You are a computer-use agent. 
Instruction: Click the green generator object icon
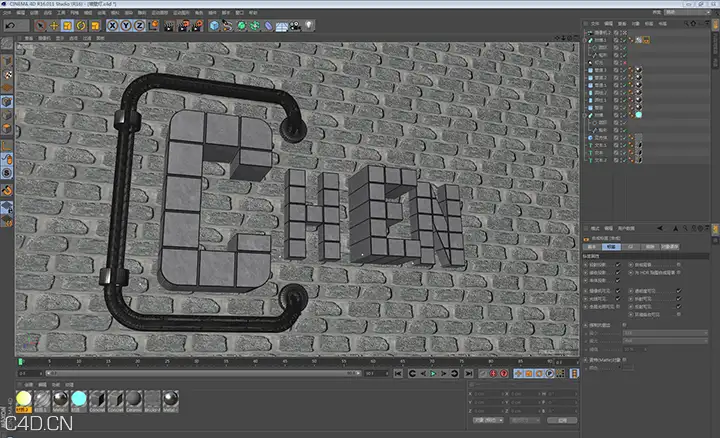pyautogui.click(x=241, y=26)
